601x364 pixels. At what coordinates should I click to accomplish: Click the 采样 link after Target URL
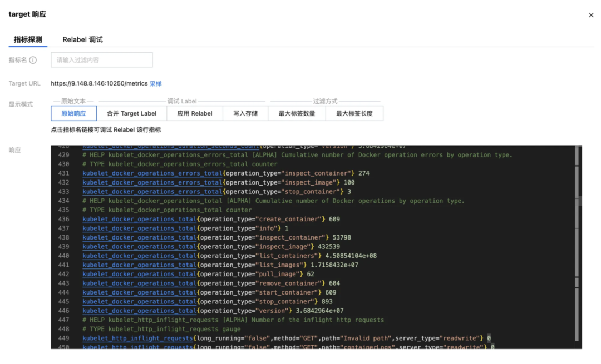point(155,83)
